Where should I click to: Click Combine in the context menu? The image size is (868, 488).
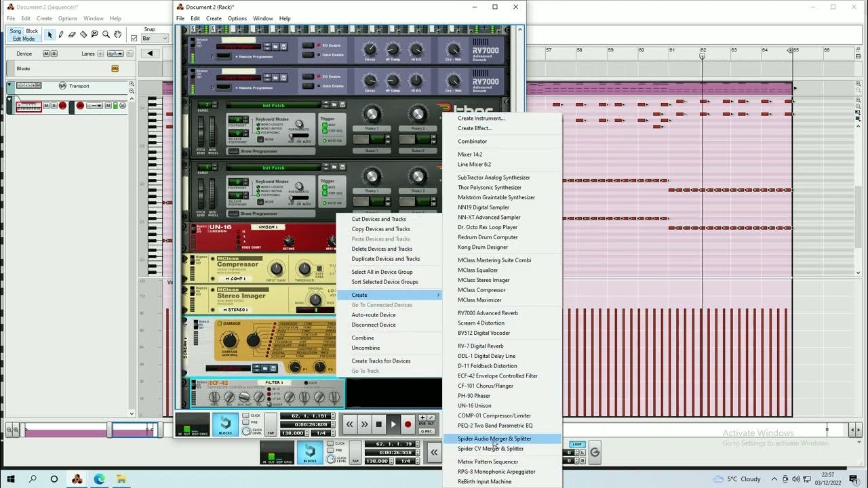[x=389, y=338]
